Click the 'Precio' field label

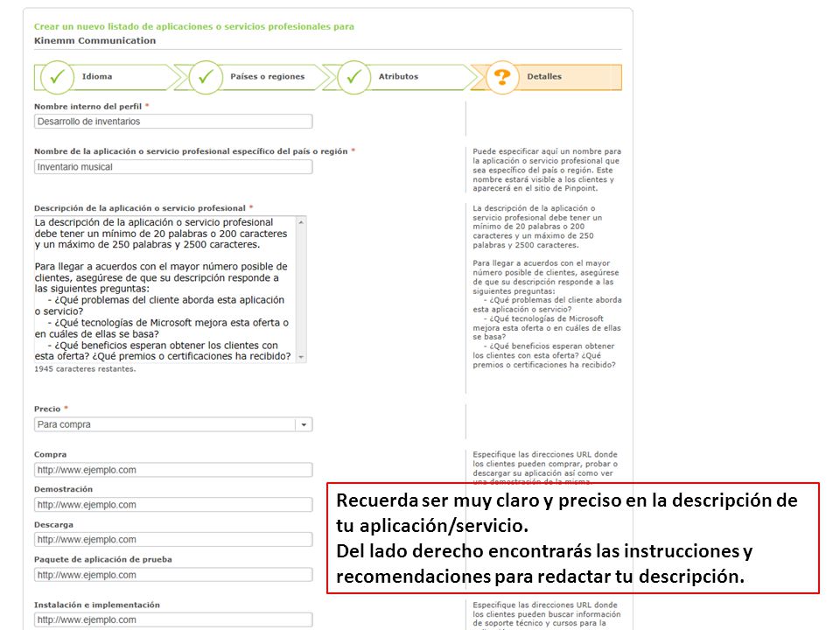47,409
